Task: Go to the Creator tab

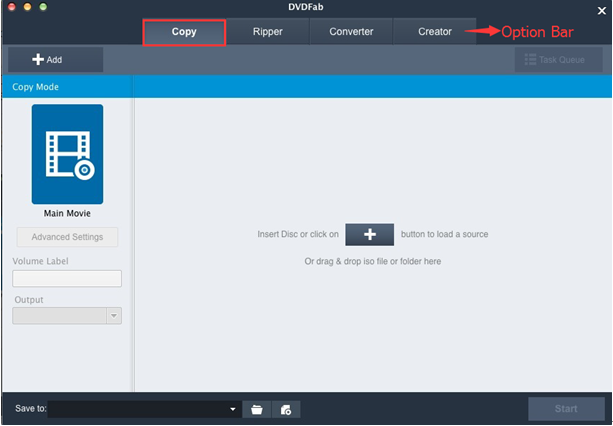Action: tap(435, 32)
